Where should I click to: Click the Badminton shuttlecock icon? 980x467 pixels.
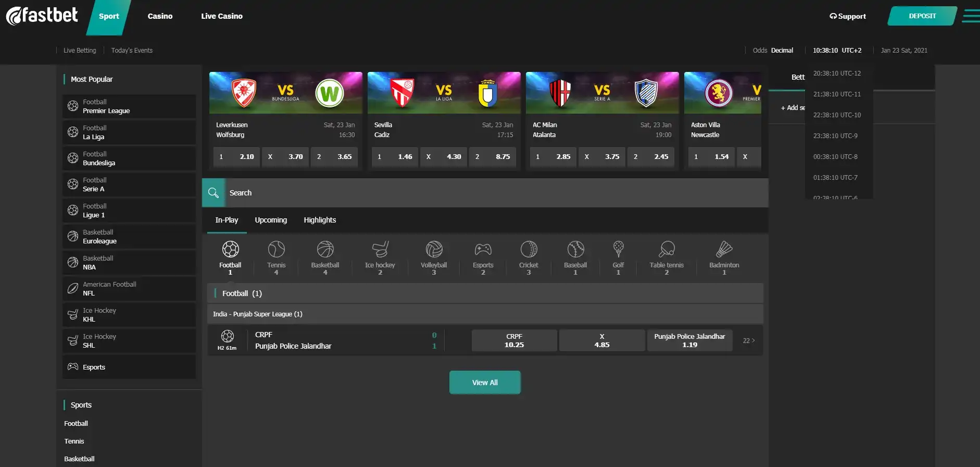point(724,250)
